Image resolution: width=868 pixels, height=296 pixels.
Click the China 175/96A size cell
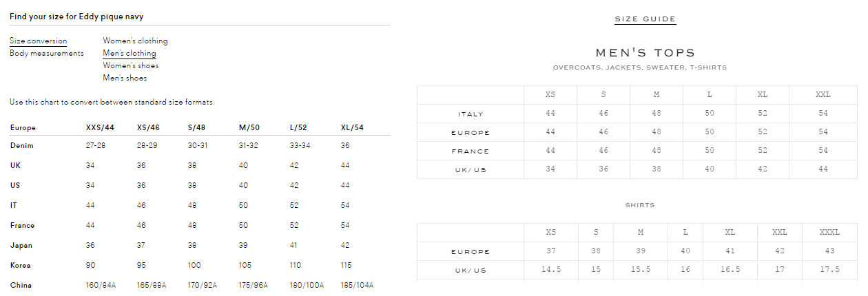(x=254, y=285)
